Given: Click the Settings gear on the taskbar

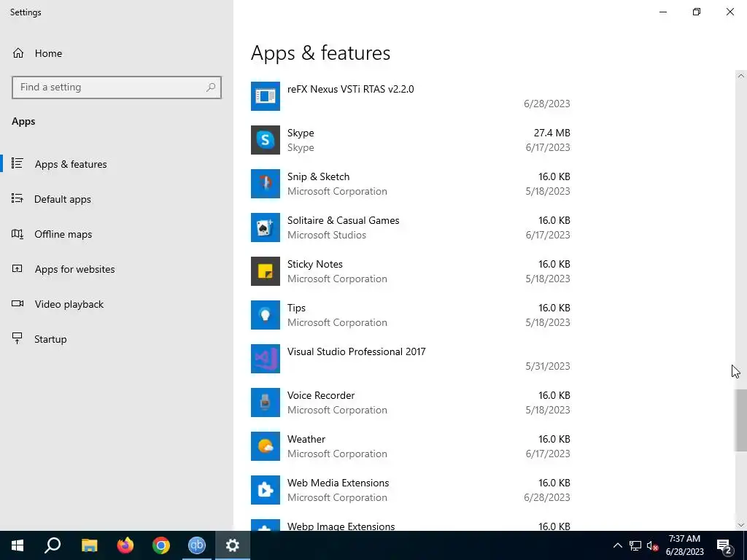Looking at the screenshot, I should [x=233, y=545].
